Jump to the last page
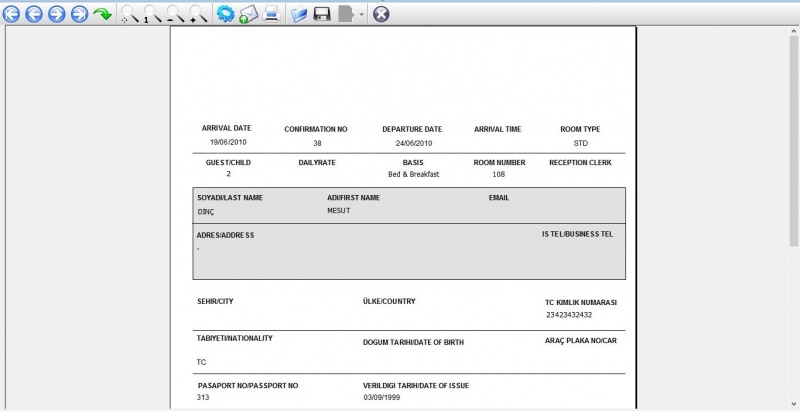Viewport: 800px width, 411px height. click(x=80, y=14)
